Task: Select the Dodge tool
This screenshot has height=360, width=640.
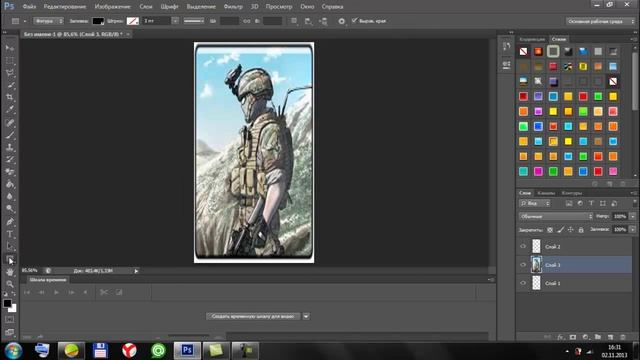Action: [x=10, y=209]
